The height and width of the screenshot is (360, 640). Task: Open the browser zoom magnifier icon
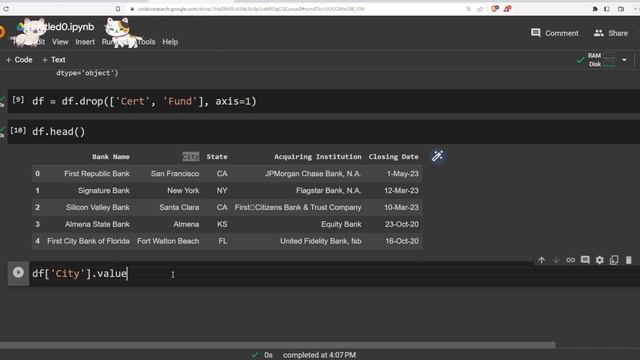[468, 9]
